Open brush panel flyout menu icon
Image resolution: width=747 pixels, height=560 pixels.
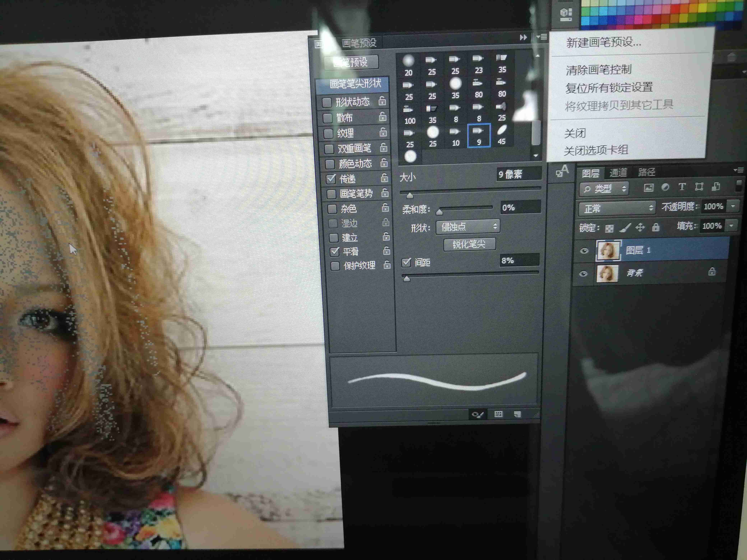click(x=542, y=37)
